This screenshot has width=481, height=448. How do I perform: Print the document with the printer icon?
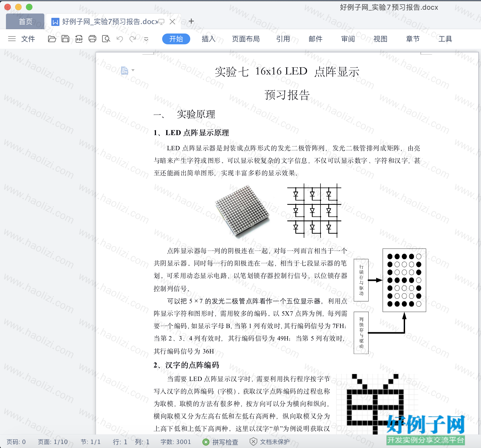point(92,39)
